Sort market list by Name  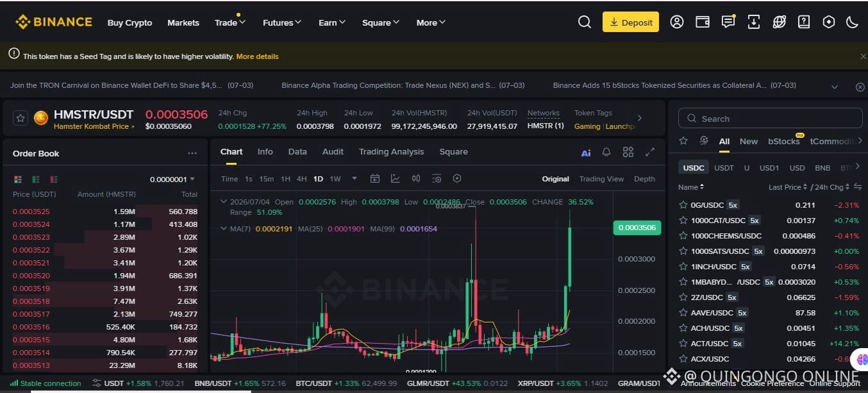691,187
